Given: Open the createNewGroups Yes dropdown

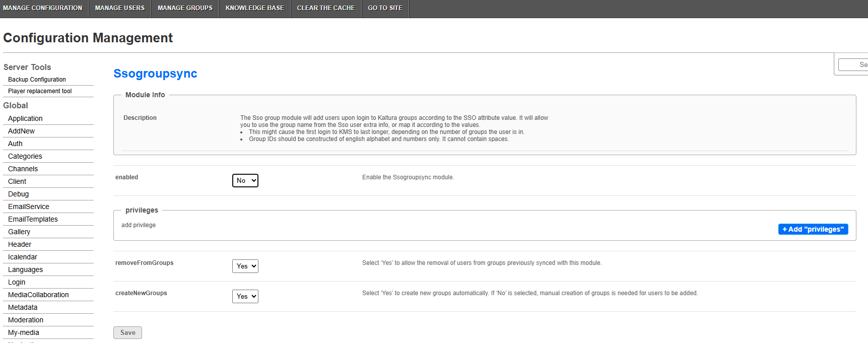Looking at the screenshot, I should point(245,296).
